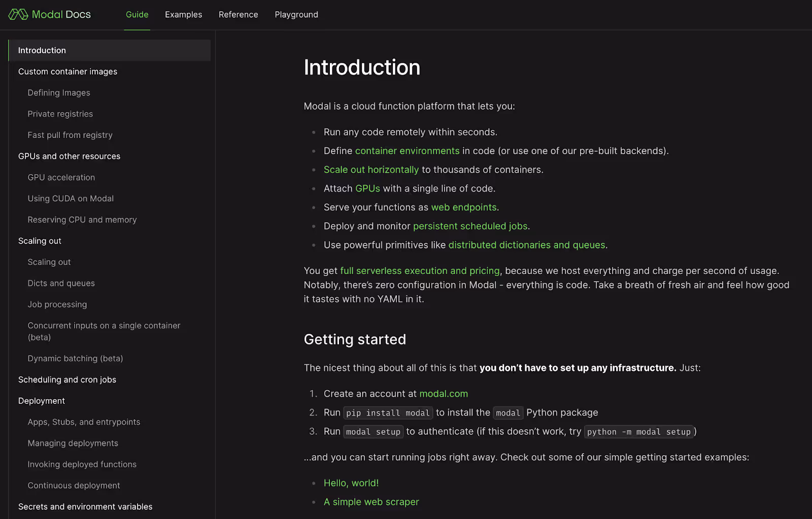The height and width of the screenshot is (519, 812).
Task: Select Scheduling and cron jobs
Action: coord(67,380)
